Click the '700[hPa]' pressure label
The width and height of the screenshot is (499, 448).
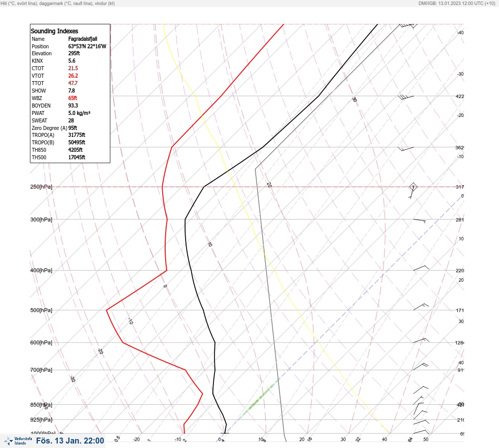click(x=41, y=370)
